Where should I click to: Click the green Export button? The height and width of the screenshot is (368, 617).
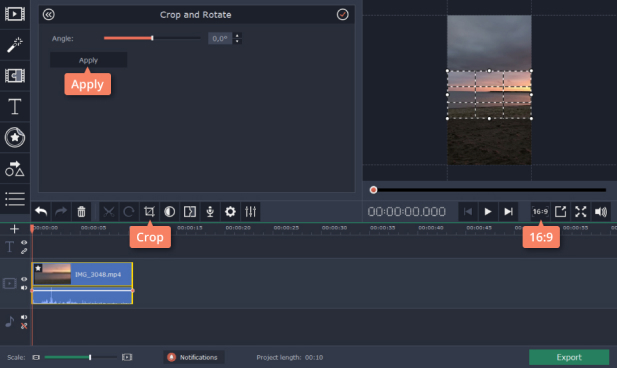tap(569, 357)
